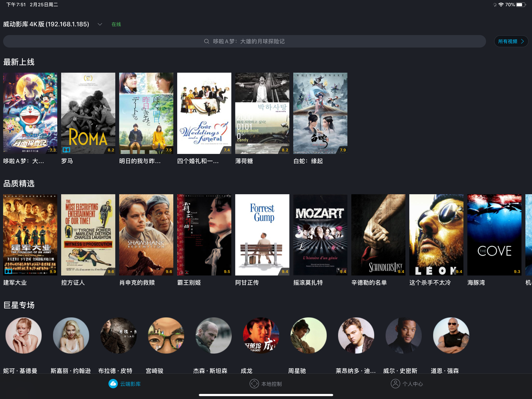
Task: Click the 海豚湾 movie title
Action: click(476, 282)
